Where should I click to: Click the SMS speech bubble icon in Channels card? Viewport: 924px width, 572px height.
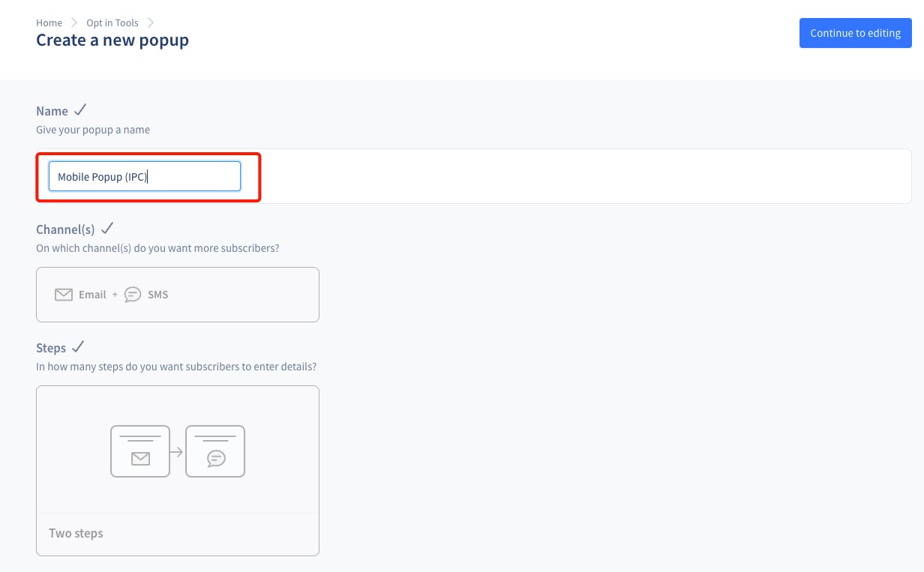pos(133,295)
